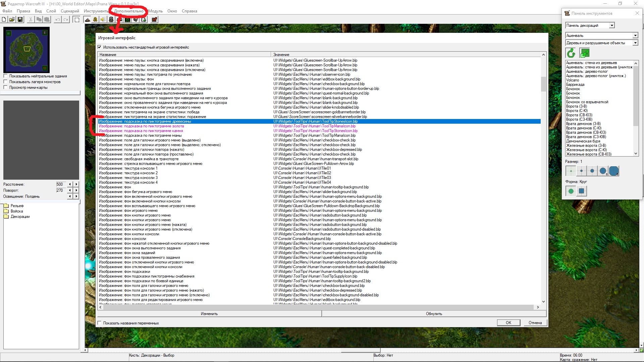The image size is (644, 362).
Task: Open 'Деревья и разрушаемые объекты' category dropdown
Action: [x=635, y=43]
